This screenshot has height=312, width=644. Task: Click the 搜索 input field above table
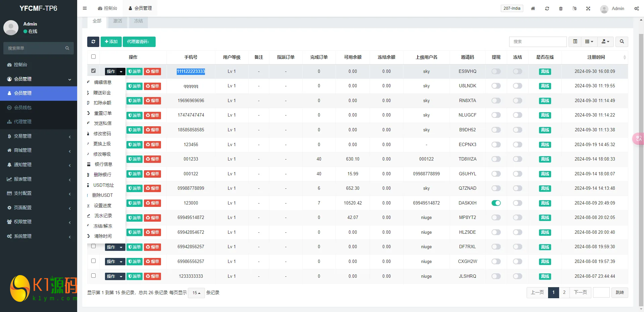tap(538, 42)
